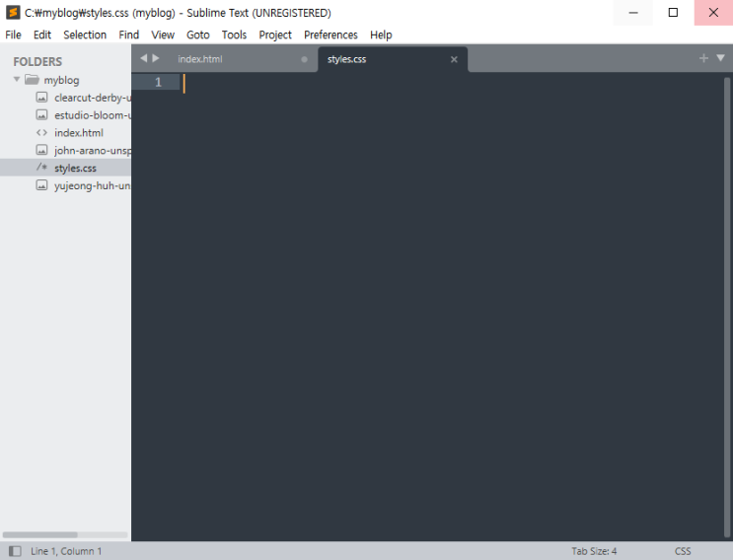Click image icon beside yujeong-huh file

pos(41,185)
